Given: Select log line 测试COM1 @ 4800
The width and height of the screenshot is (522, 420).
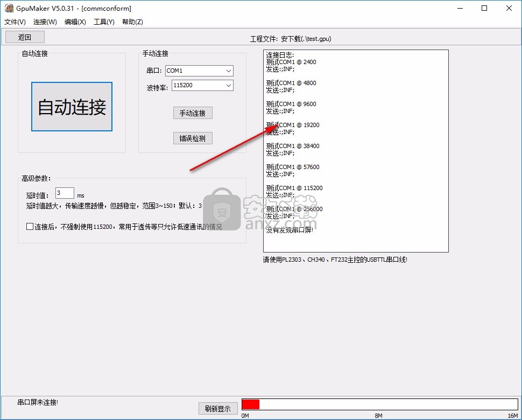Looking at the screenshot, I should click(x=291, y=83).
